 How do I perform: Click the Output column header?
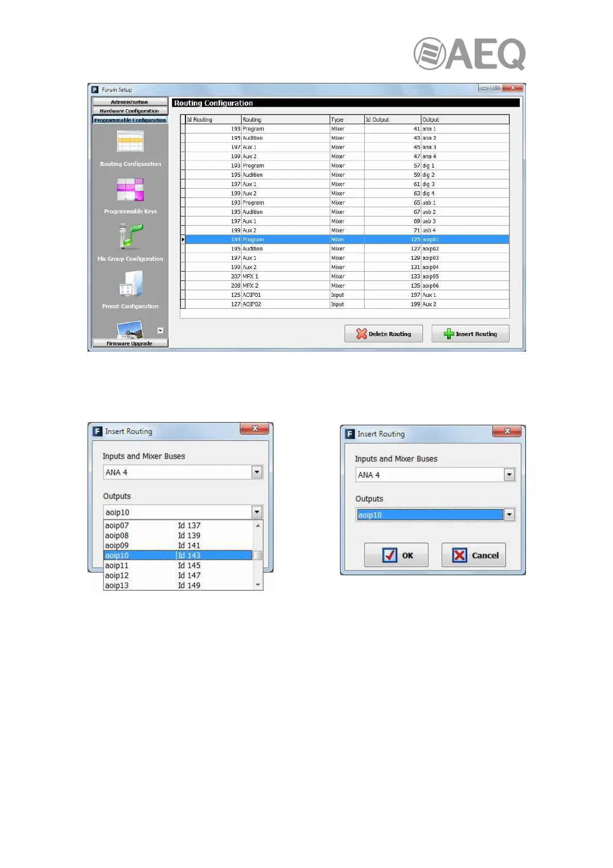(x=465, y=120)
